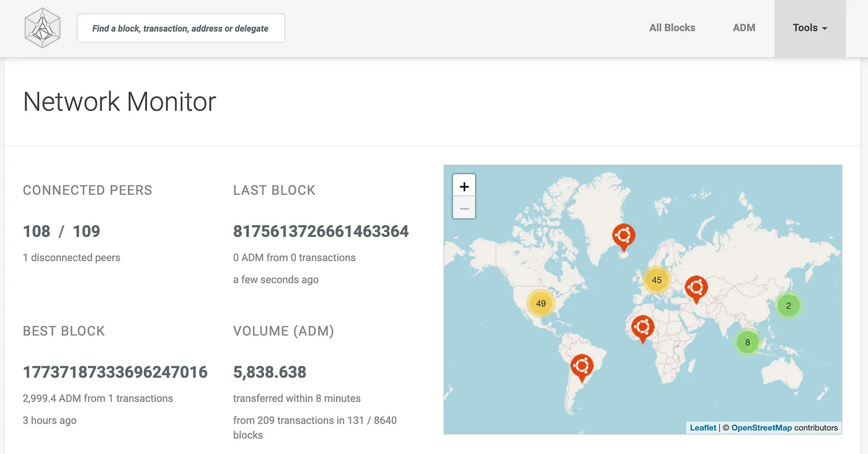
Task: Open the 2-peer cluster over Japan
Action: click(x=789, y=306)
